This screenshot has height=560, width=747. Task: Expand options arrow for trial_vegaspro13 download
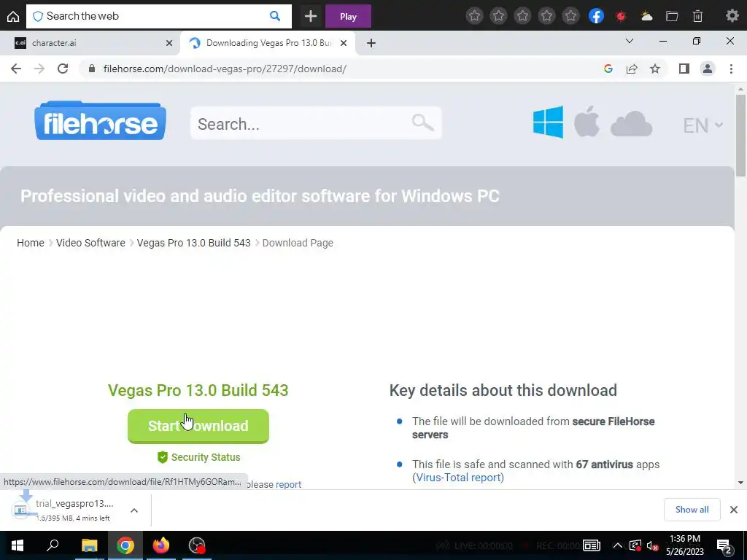pyautogui.click(x=134, y=510)
